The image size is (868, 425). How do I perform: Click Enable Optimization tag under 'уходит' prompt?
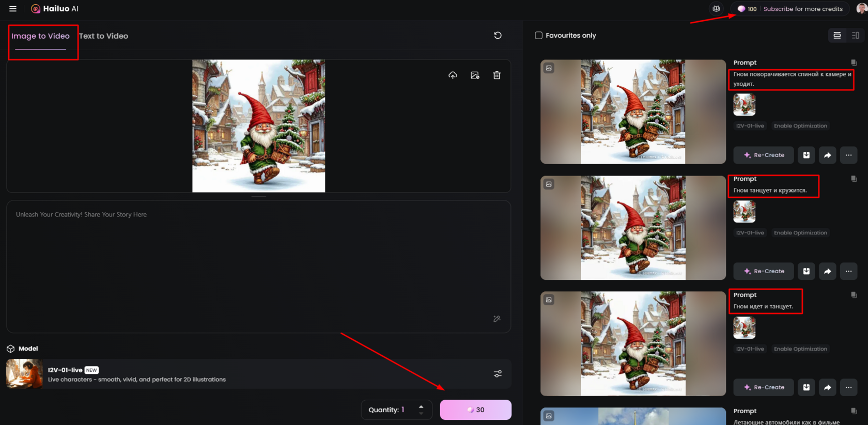[x=800, y=126]
